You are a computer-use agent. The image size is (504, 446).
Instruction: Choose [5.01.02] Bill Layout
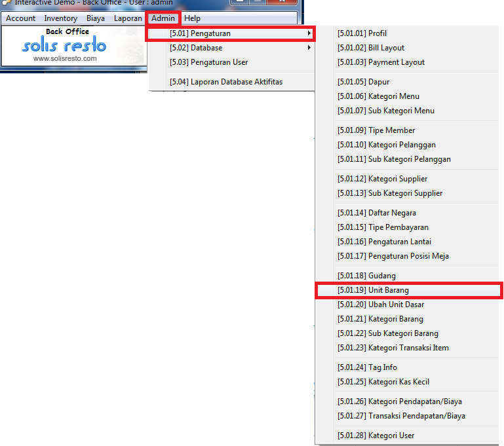(370, 48)
